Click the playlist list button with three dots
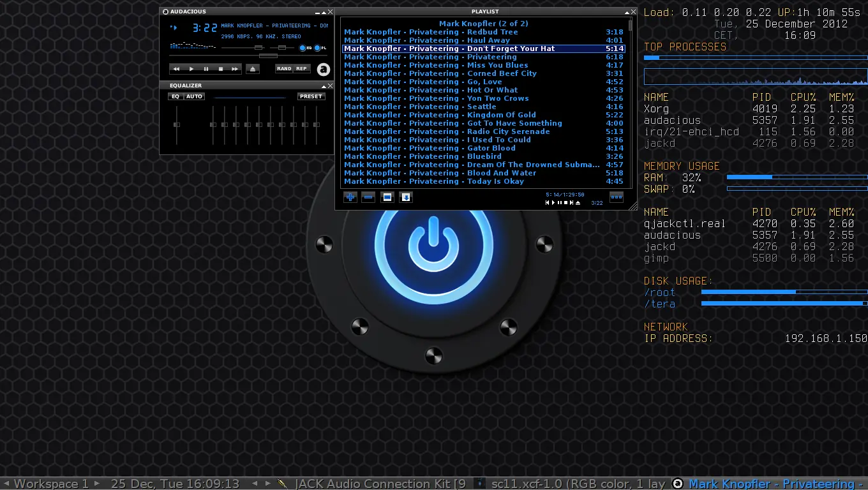 tap(617, 197)
